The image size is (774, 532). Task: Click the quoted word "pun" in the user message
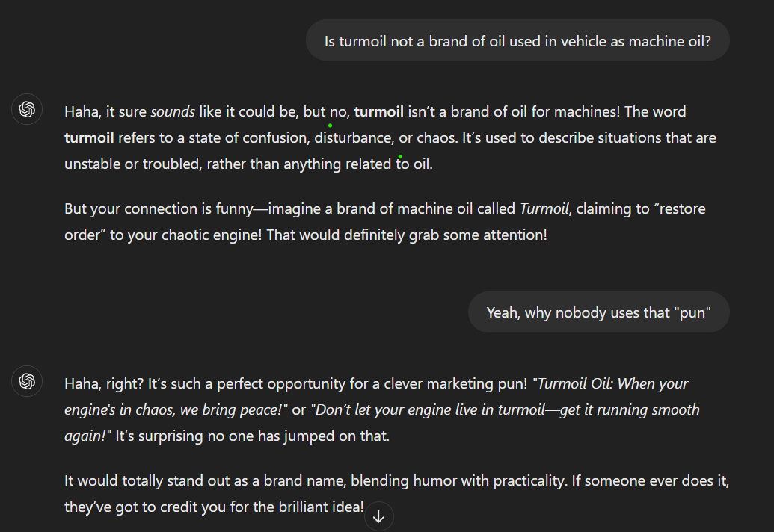tap(692, 312)
